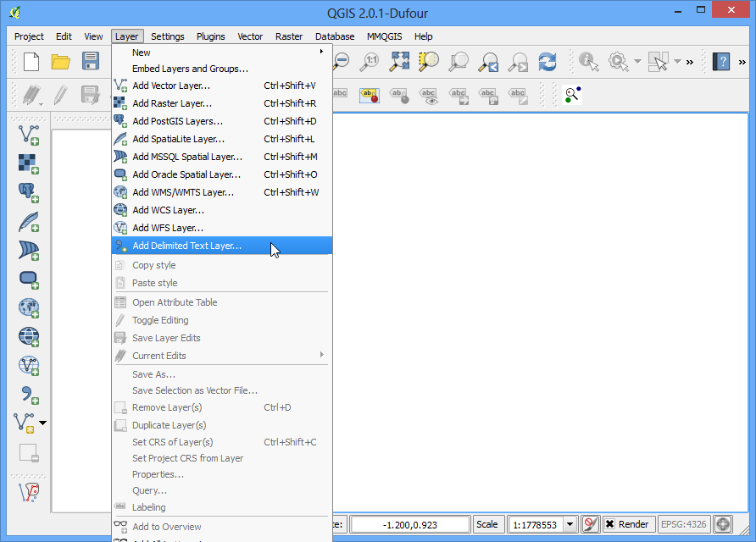
Task: Click Add WMS/WMTS Layer globe icon in sidebar
Action: 29,308
